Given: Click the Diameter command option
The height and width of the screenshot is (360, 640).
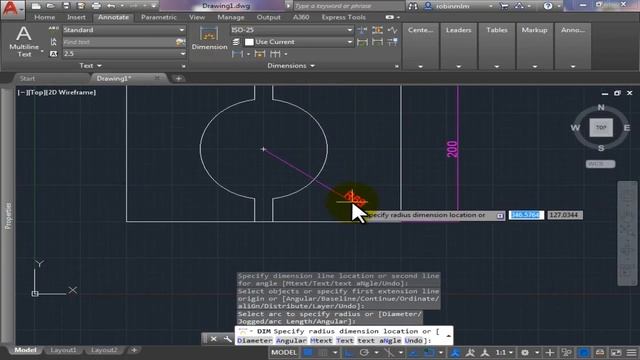Looking at the screenshot, I should click(x=255, y=340).
